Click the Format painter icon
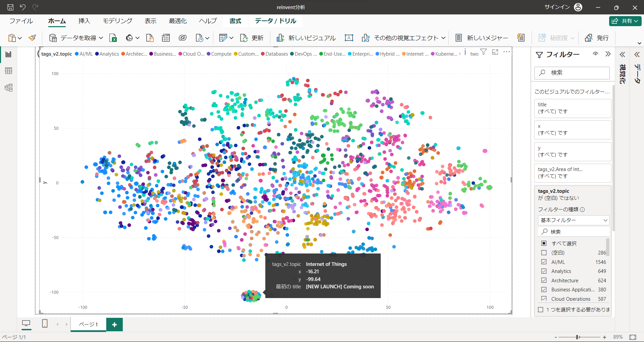 (x=32, y=38)
